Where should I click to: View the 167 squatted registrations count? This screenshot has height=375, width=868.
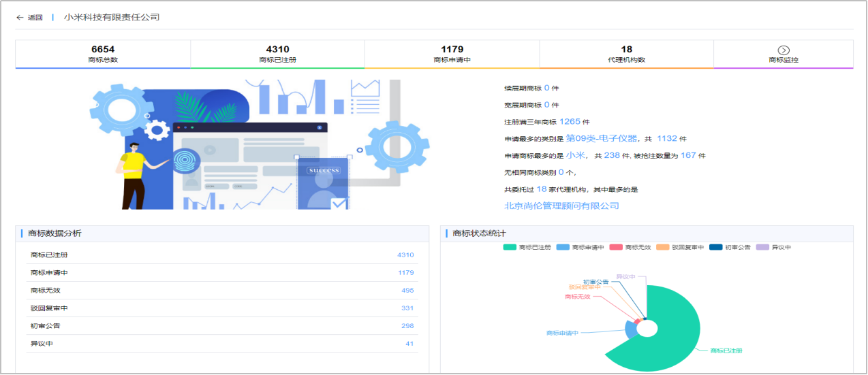688,155
